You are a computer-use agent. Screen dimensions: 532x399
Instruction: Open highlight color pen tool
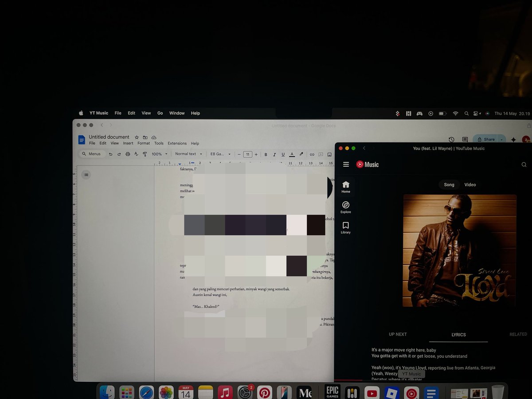tap(301, 154)
